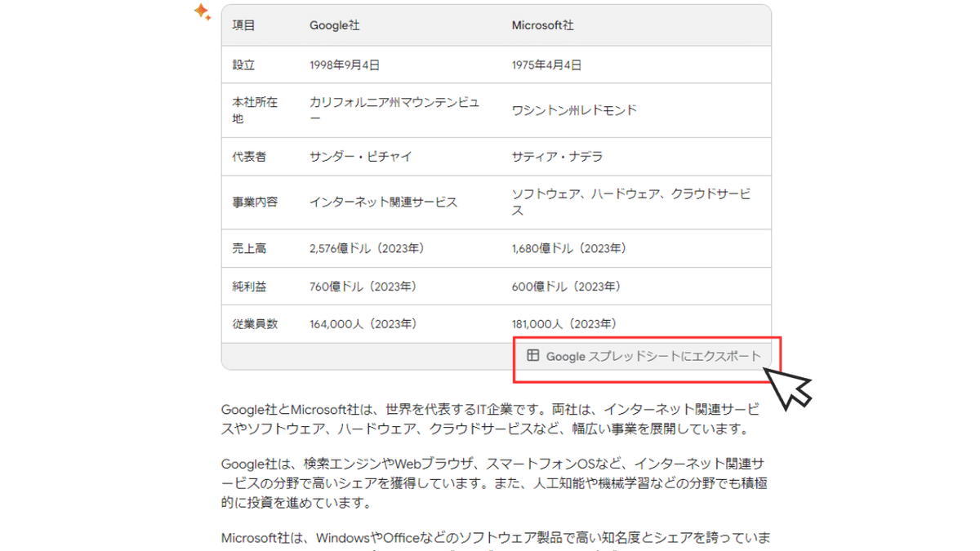Click the 1,680億ドル（2023年） cell
980x551 pixels.
coord(569,247)
